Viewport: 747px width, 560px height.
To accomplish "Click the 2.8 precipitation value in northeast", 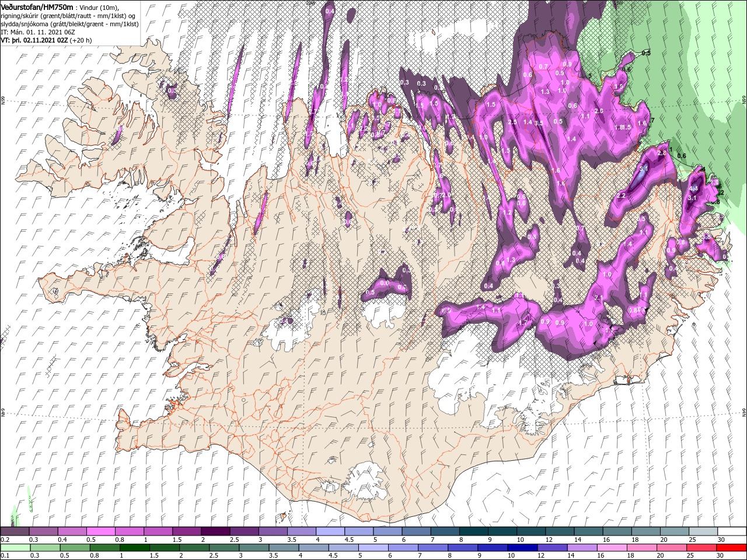I will [x=662, y=153].
